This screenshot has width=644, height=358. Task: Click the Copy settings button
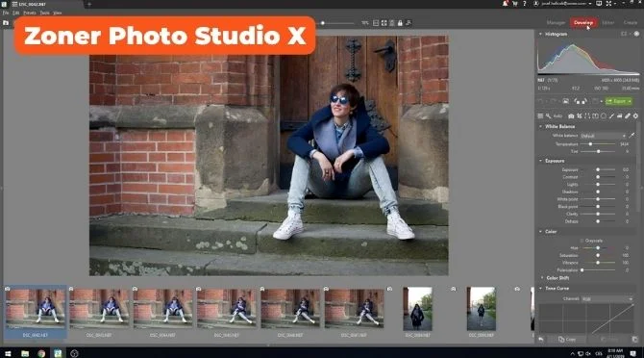click(x=567, y=340)
